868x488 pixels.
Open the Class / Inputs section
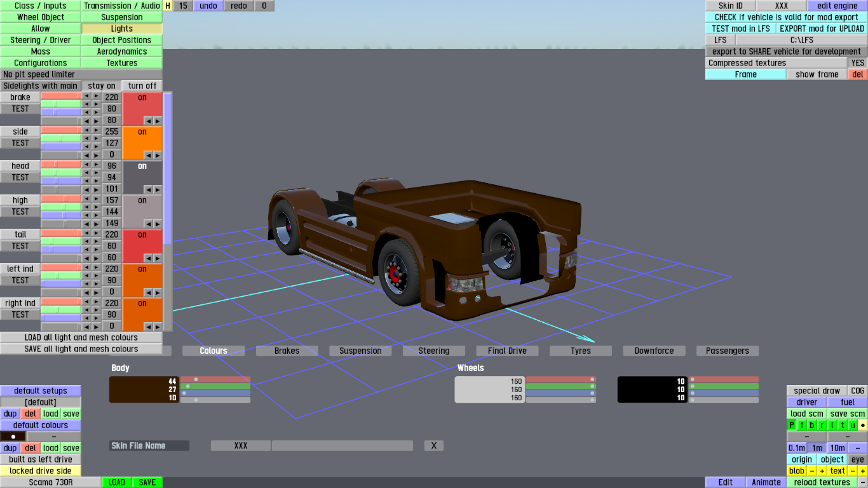41,6
